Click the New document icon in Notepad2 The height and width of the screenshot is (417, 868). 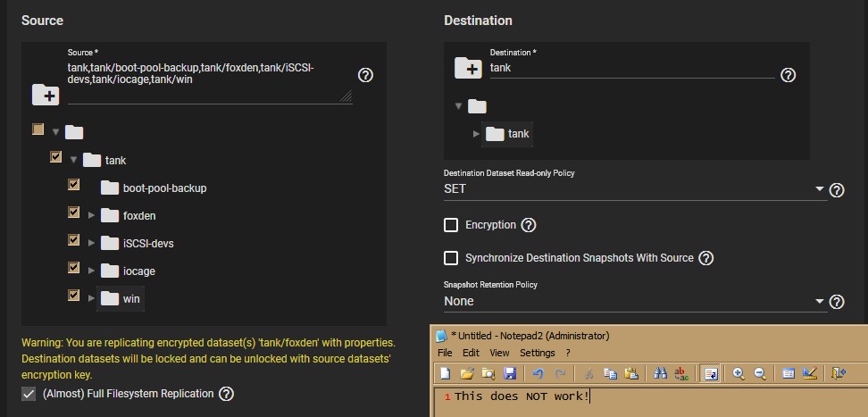(445, 373)
